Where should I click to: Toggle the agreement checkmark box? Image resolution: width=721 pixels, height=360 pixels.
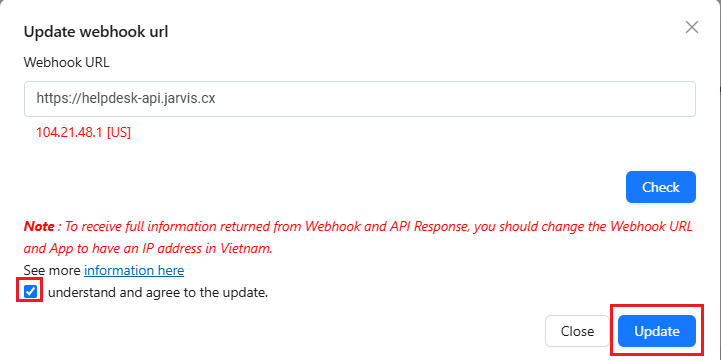pos(30,291)
